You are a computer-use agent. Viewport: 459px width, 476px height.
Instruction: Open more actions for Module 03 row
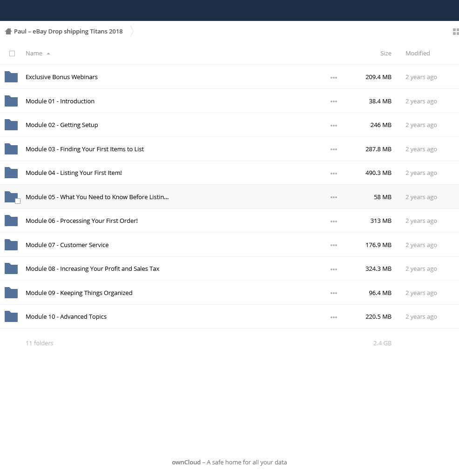pos(333,149)
